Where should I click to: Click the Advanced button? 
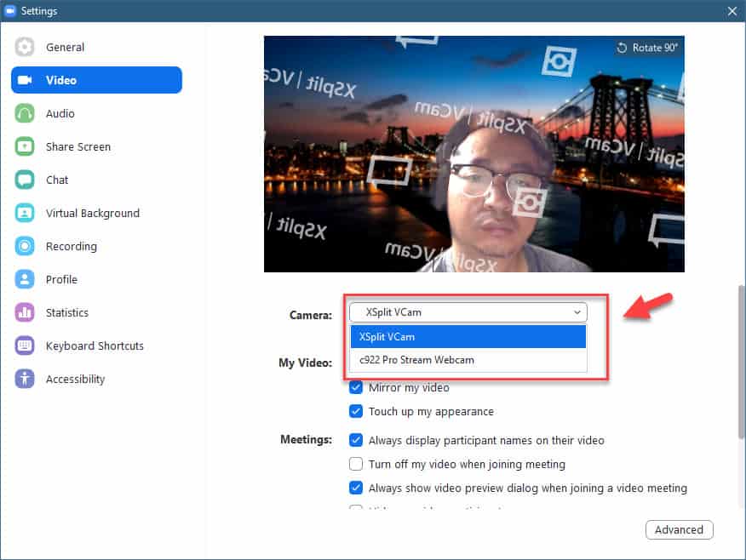point(679,529)
